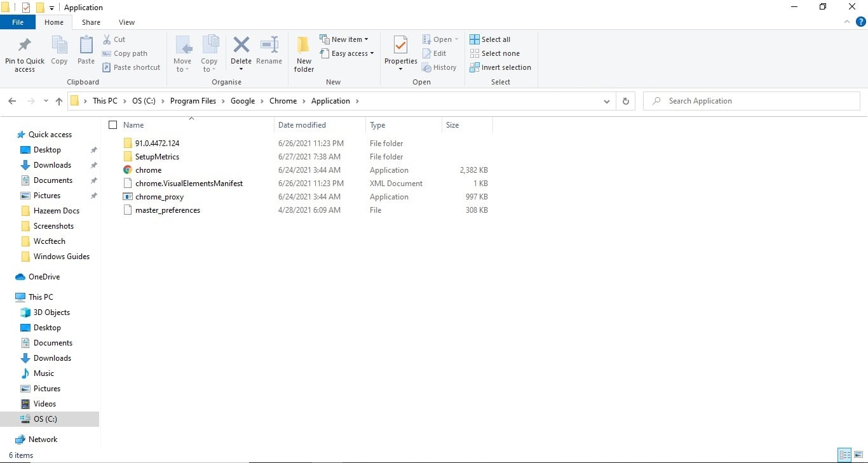Expand the address bar history dropdown
The image size is (868, 463).
coord(607,101)
